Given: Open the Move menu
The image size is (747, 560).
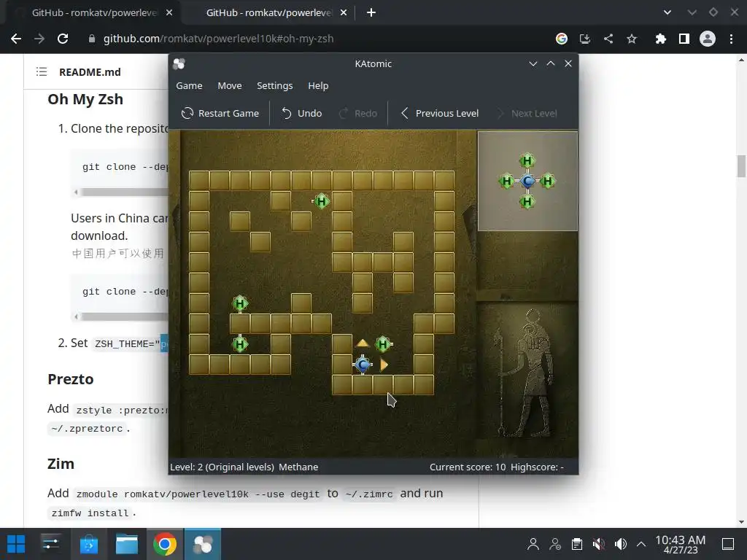Looking at the screenshot, I should pos(230,86).
